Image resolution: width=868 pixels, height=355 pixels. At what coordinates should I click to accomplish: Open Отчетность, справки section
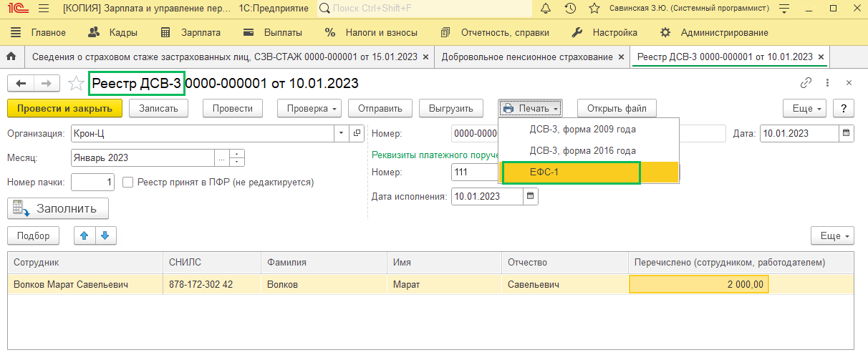(496, 32)
